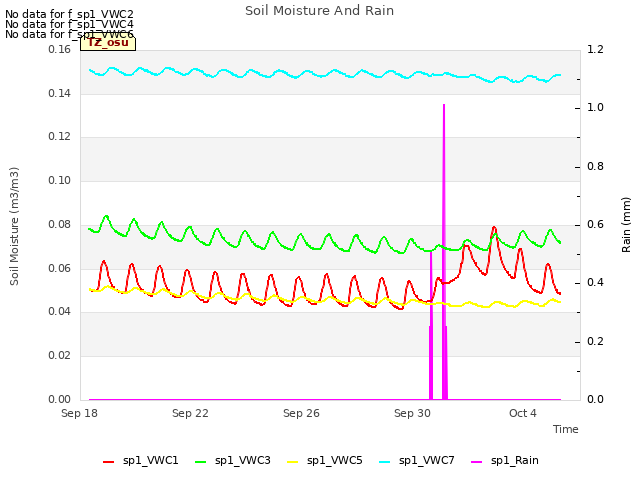The width and height of the screenshot is (640, 480).
Task: Click the yellow sp1_VWC5 legend swatch
Action: [293, 462]
